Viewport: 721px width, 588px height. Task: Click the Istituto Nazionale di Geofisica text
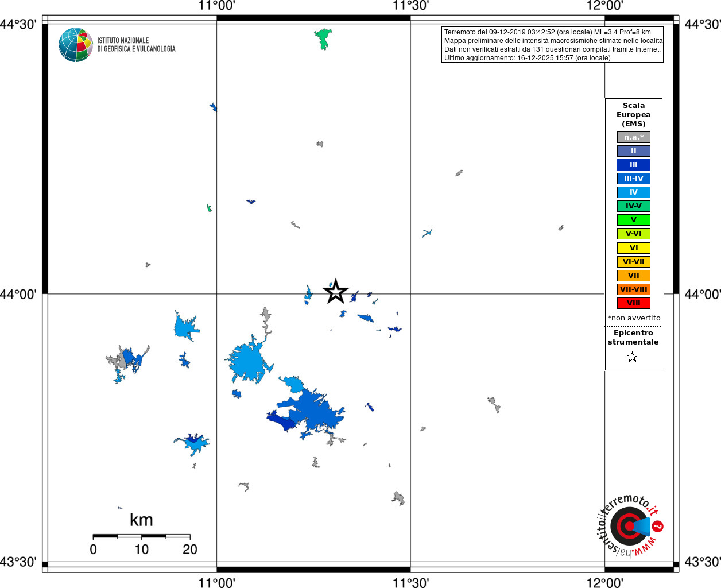click(136, 45)
